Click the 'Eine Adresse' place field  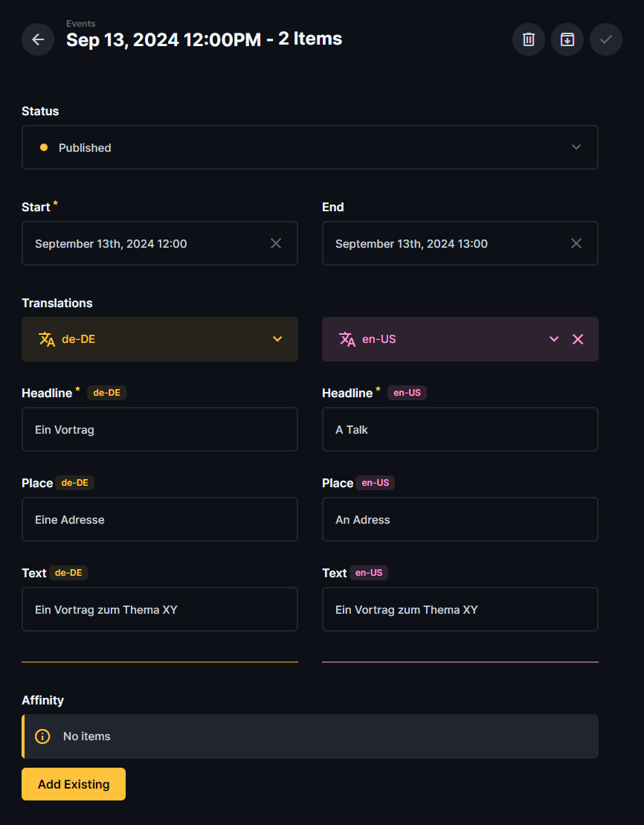coord(160,519)
